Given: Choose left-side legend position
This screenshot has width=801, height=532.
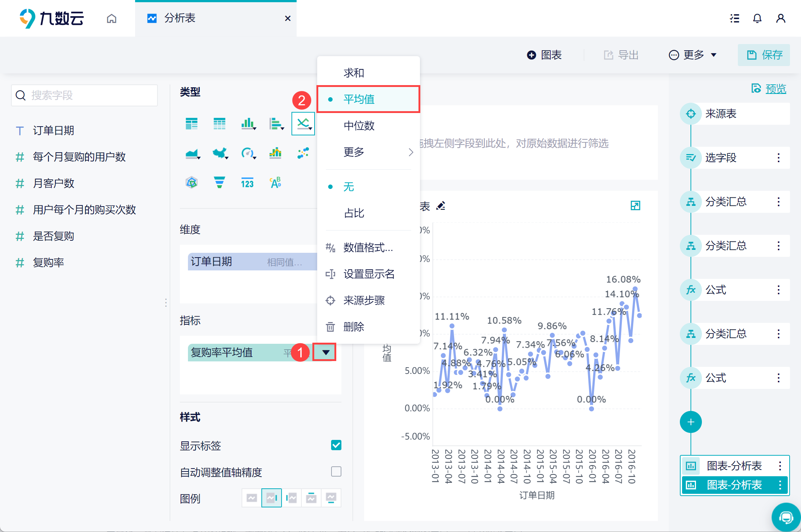Looking at the screenshot, I should pos(291,498).
